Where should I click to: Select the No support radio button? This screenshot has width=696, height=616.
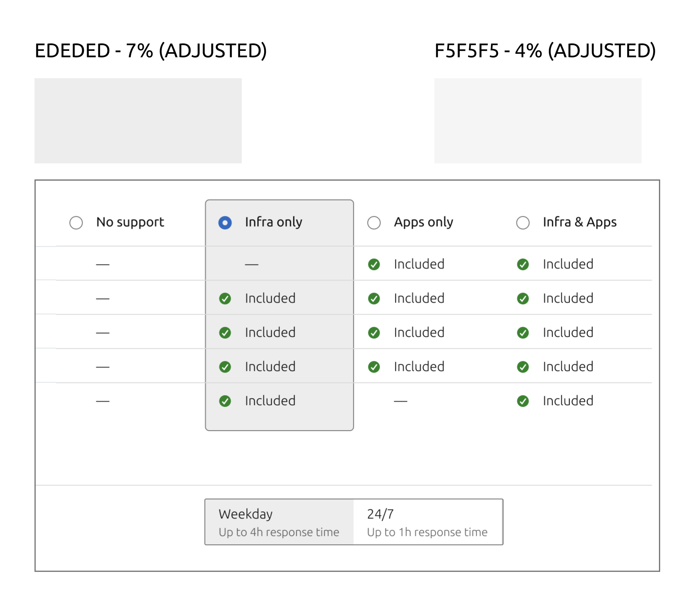point(76,223)
